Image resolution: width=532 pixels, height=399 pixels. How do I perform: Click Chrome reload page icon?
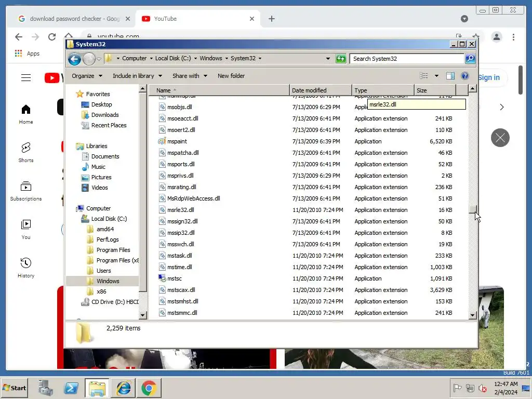[x=52, y=37]
